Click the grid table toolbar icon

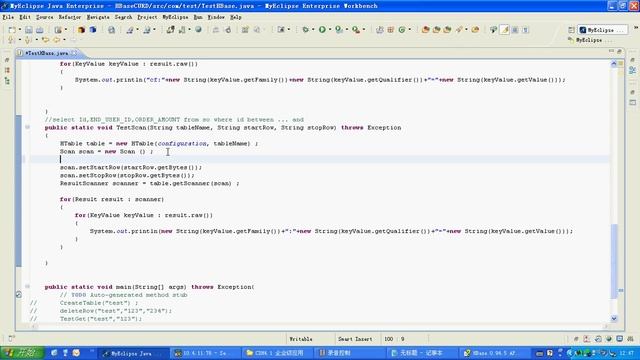(x=391, y=29)
